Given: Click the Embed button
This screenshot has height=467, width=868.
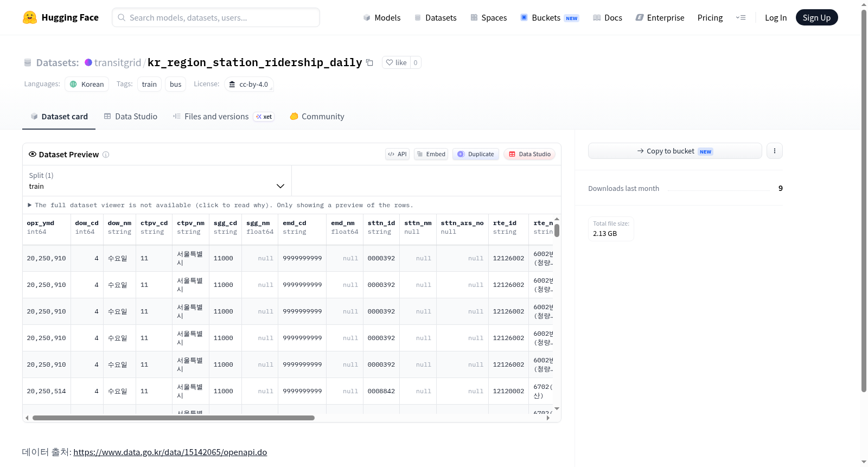Looking at the screenshot, I should [x=431, y=154].
